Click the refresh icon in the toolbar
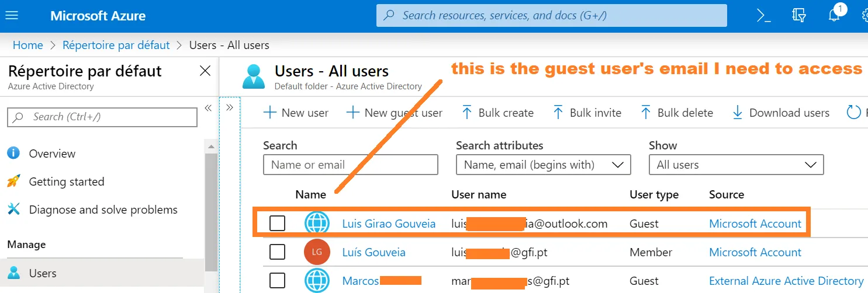The height and width of the screenshot is (293, 868). 854,113
